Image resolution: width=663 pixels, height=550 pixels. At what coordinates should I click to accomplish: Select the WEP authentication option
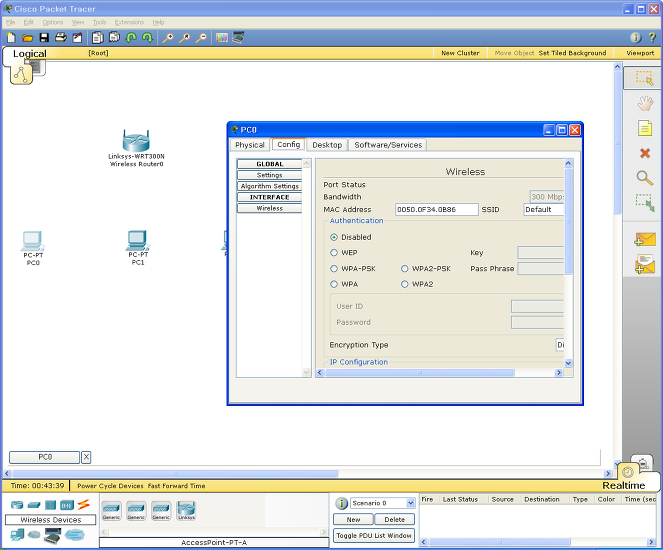(334, 252)
